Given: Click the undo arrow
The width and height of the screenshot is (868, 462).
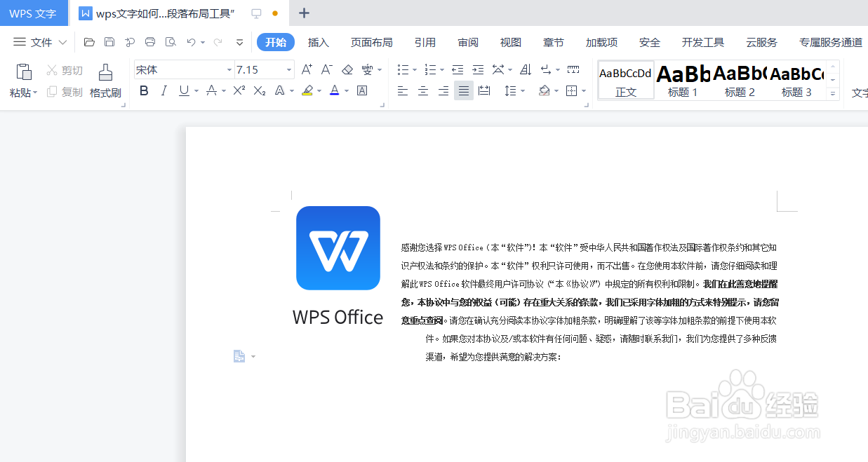Looking at the screenshot, I should tap(191, 42).
